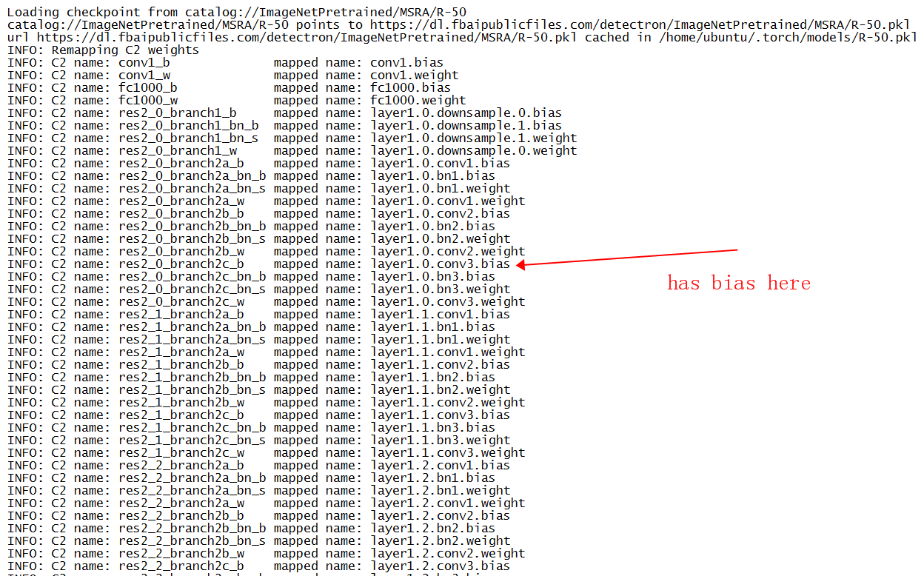Click the layer1.0.bn1.weight mapped name

(x=432, y=188)
